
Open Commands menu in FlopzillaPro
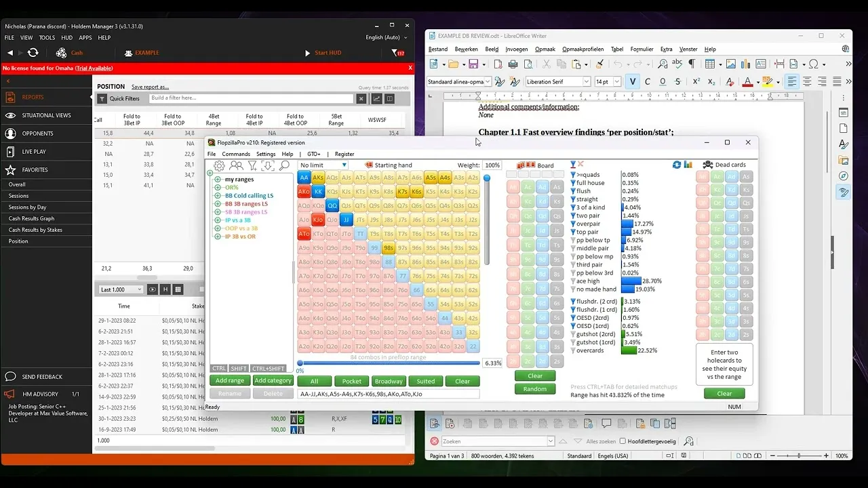[x=236, y=154]
